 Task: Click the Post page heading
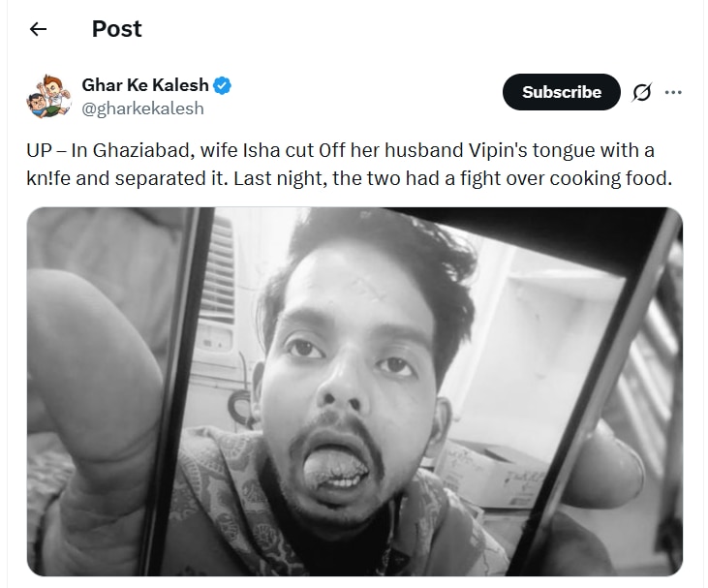click(117, 29)
